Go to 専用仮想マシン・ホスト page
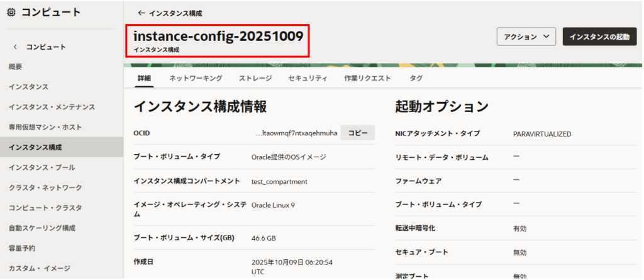 point(45,127)
